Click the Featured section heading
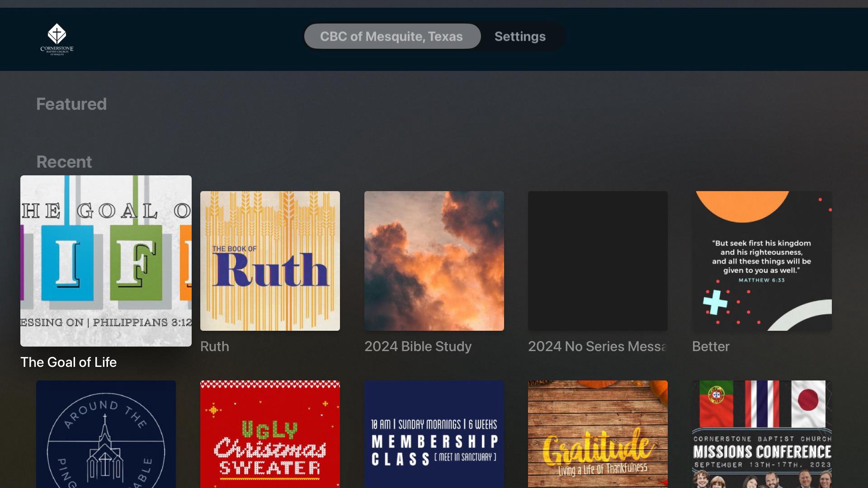 tap(71, 104)
